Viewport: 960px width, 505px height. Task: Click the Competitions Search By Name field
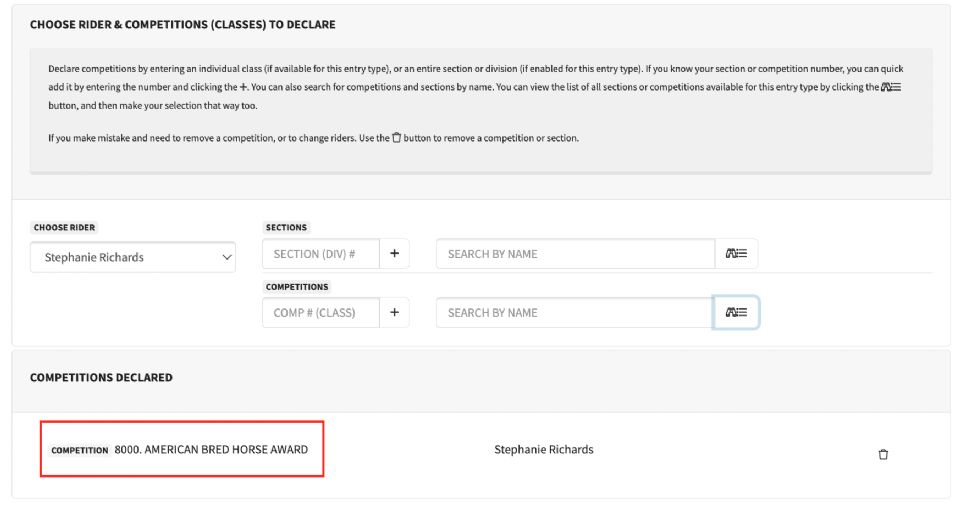click(x=575, y=313)
